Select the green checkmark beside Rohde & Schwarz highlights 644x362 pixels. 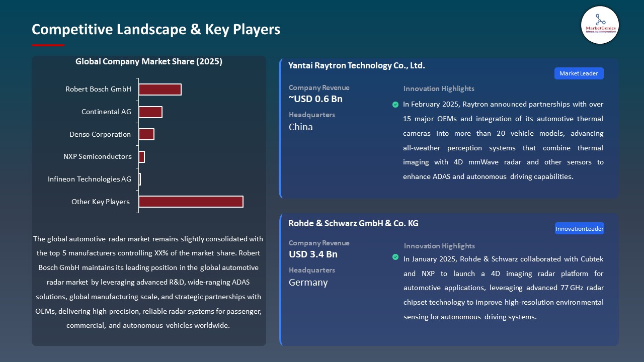coord(395,256)
